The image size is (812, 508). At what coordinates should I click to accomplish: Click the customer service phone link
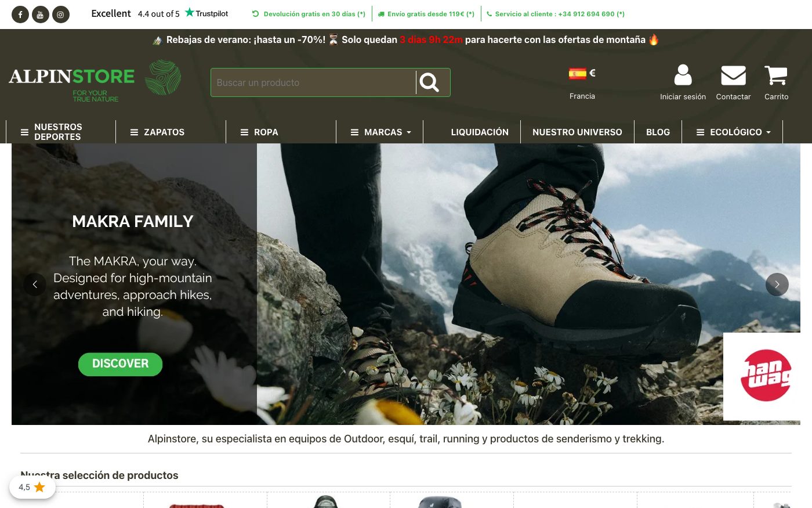point(556,14)
